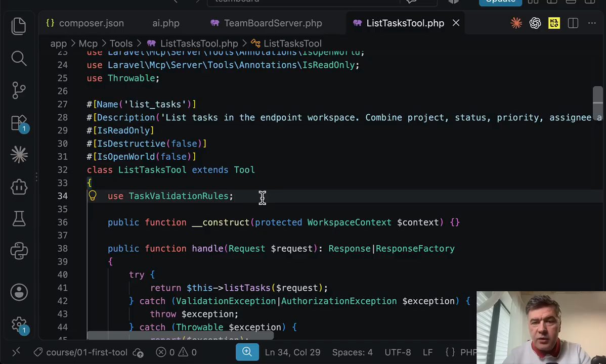
Task: Switch to the ai.php tab
Action: (165, 23)
